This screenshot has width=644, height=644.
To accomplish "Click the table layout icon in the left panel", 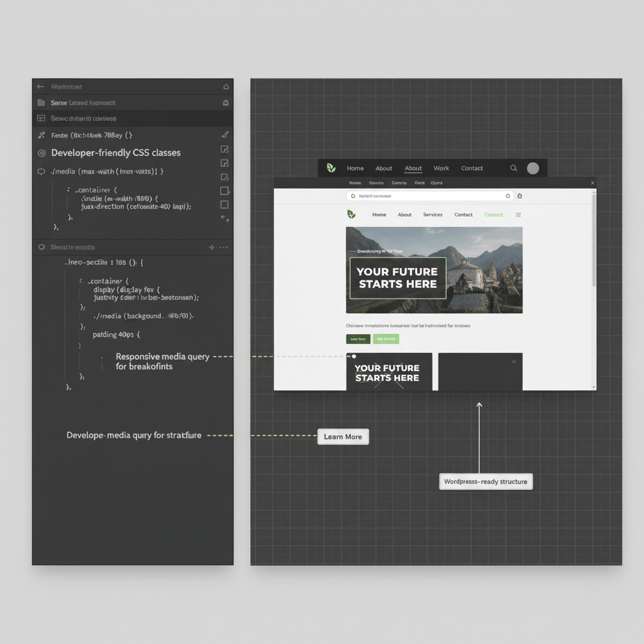I will click(x=42, y=118).
